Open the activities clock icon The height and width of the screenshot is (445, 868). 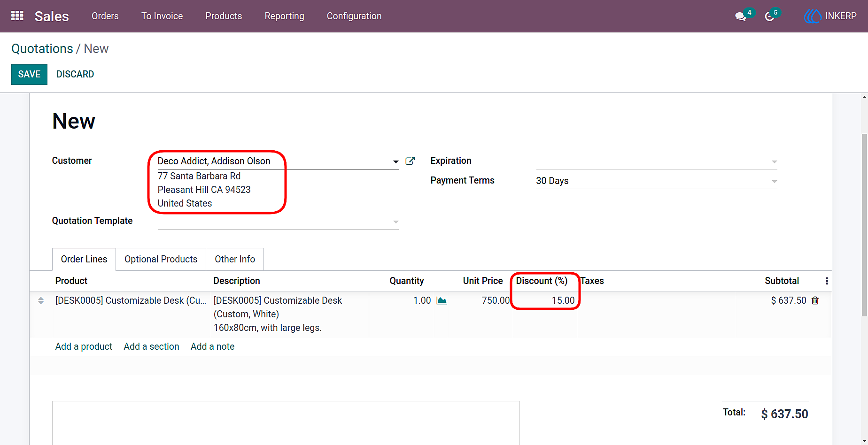(x=769, y=16)
